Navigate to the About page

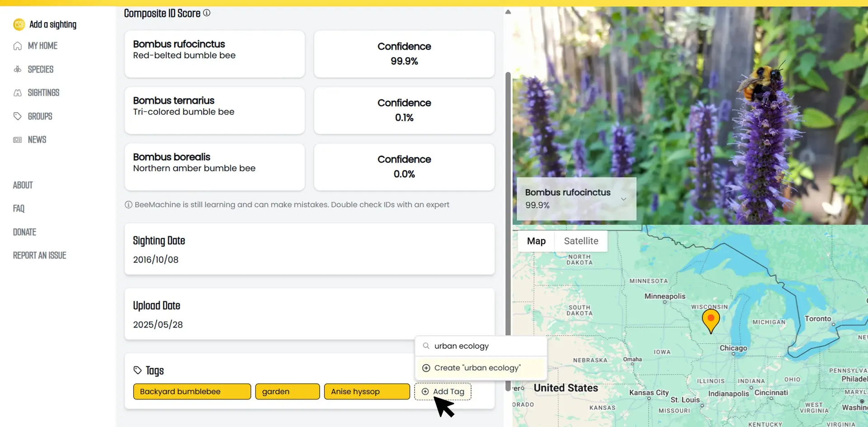(x=23, y=185)
